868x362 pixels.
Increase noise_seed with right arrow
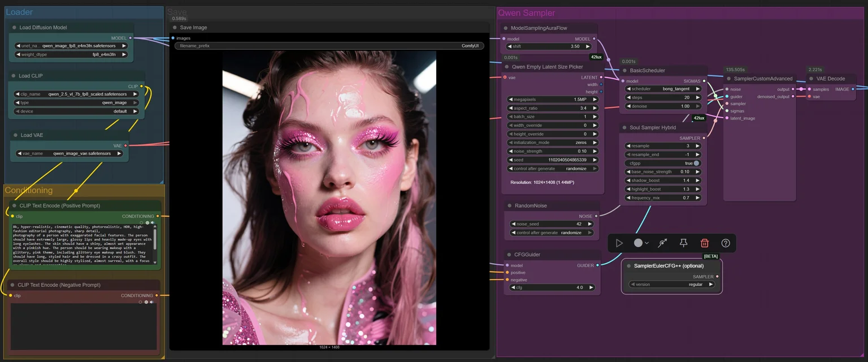[x=590, y=224]
